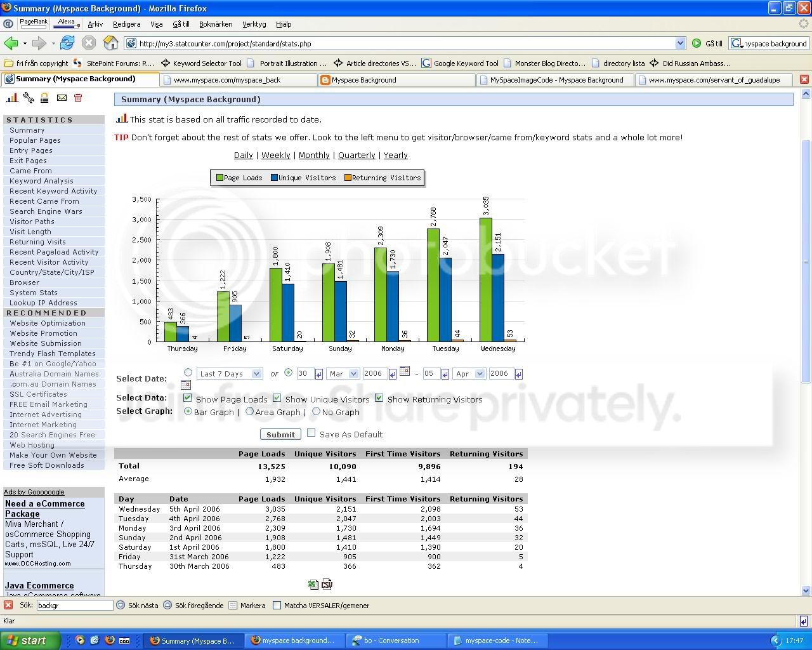Close the find bar with the red X

(x=8, y=605)
